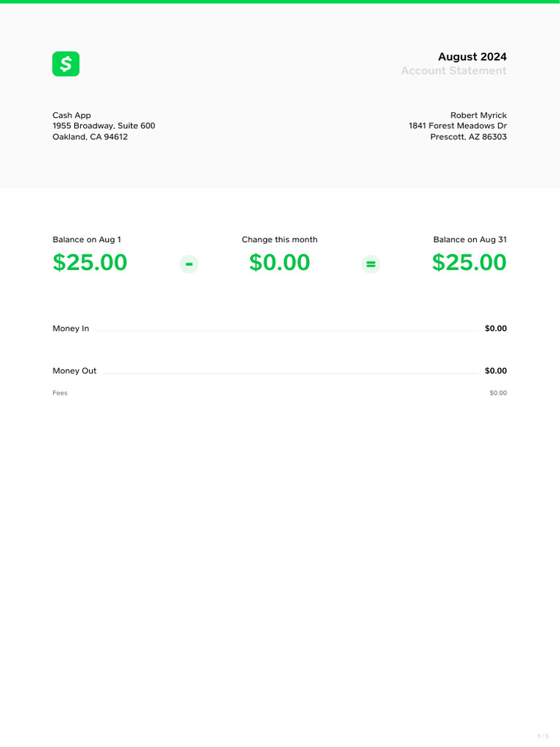Click the $25.00 amount under Balance on Aug 31
Viewport: 560px width, 747px height.
pos(469,263)
